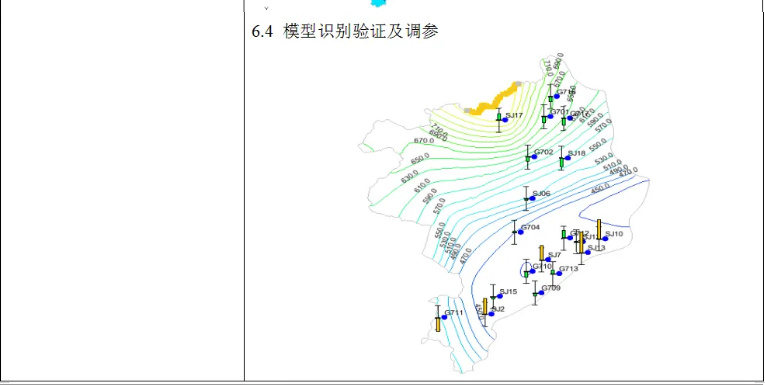The image size is (765, 385).
Task: Click the gold boundary band at map top
Action: [x=492, y=100]
